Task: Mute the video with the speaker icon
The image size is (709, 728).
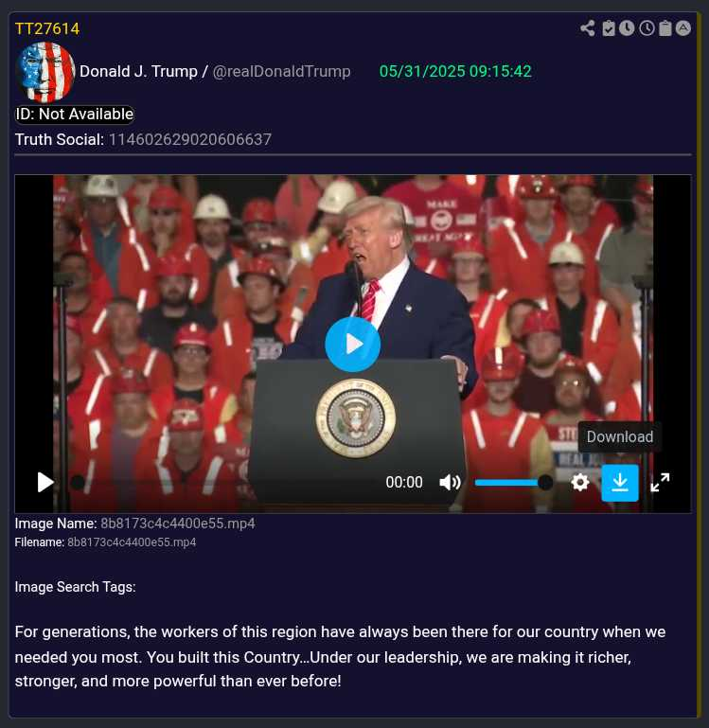Action: pyautogui.click(x=450, y=483)
